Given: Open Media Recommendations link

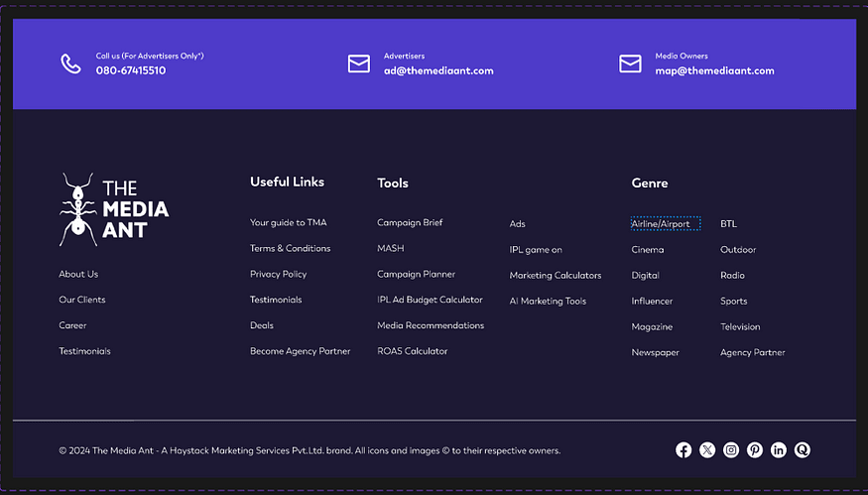Looking at the screenshot, I should click(x=431, y=325).
